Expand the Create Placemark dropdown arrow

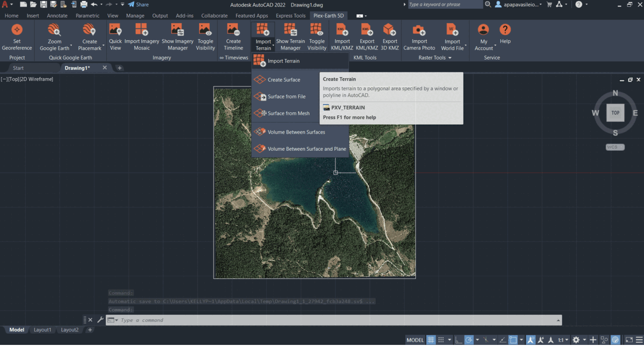click(103, 45)
